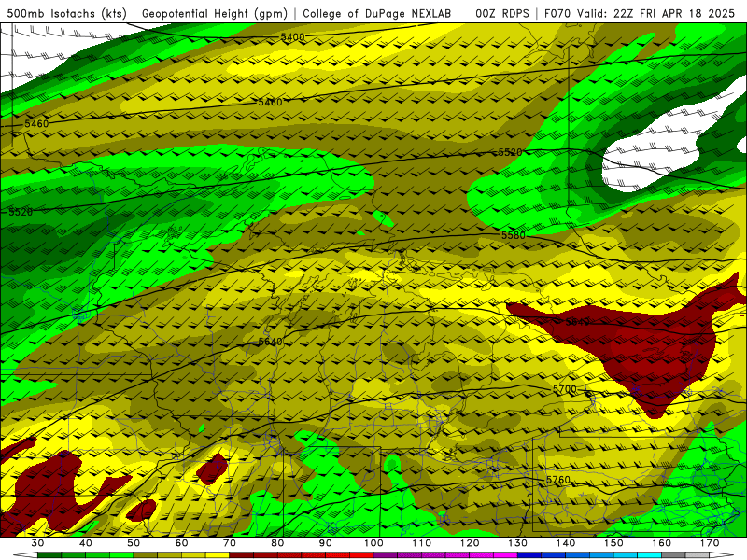Image resolution: width=747 pixels, height=560 pixels.
Task: Click the left white arrow cap of the colorbar
Action: click(25, 555)
